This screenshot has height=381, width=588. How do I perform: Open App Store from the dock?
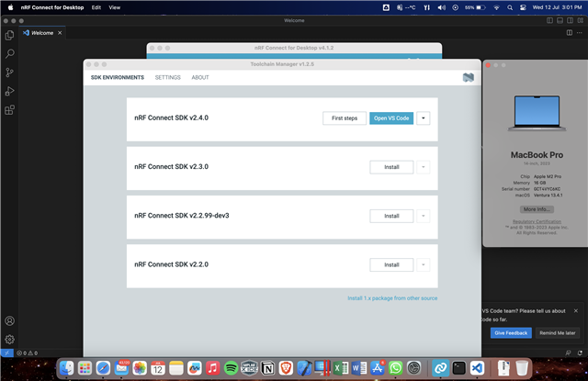[378, 368]
